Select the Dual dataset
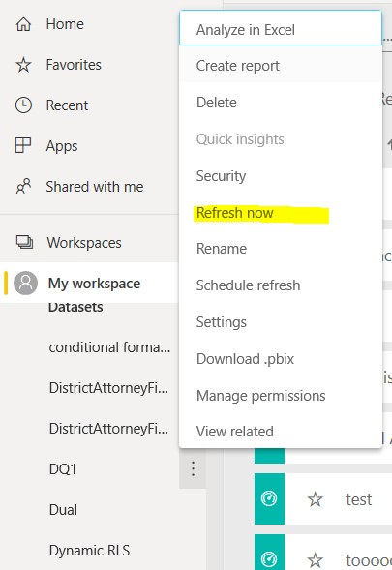Viewport: 392px width, 570px height. pyautogui.click(x=63, y=510)
